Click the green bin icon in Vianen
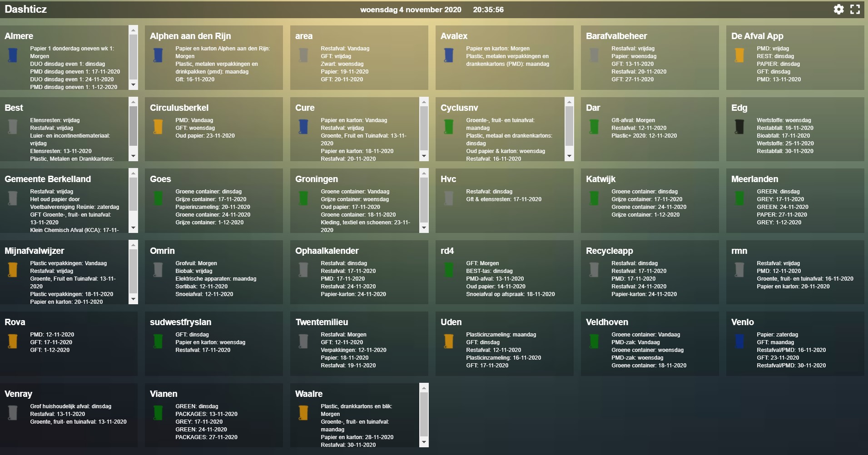Image resolution: width=868 pixels, height=455 pixels. click(158, 413)
